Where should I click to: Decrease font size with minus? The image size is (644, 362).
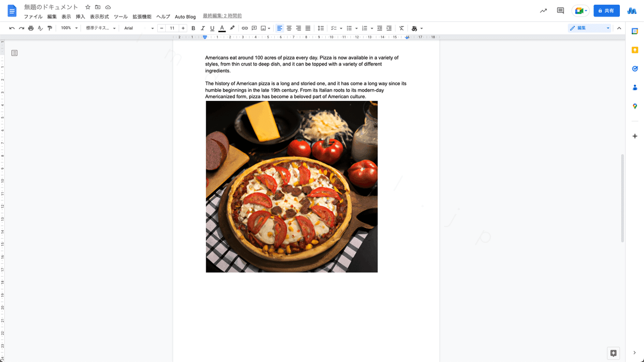coord(162,28)
